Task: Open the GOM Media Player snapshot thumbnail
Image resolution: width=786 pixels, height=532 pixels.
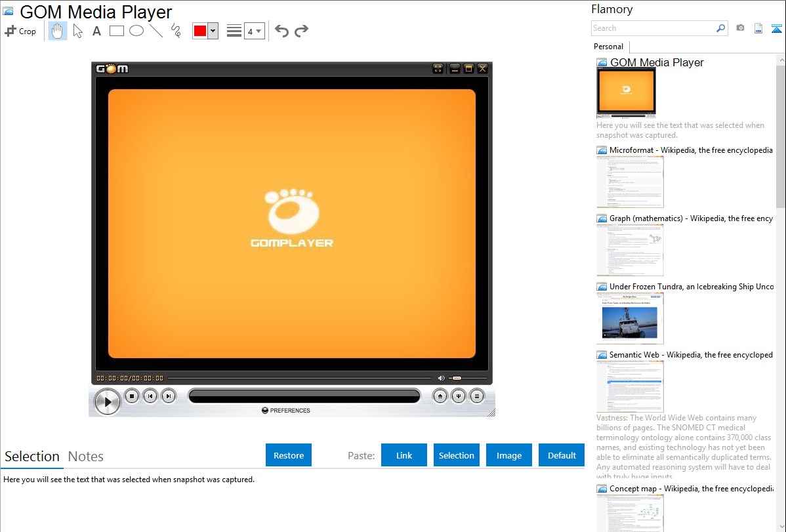Action: [626, 92]
